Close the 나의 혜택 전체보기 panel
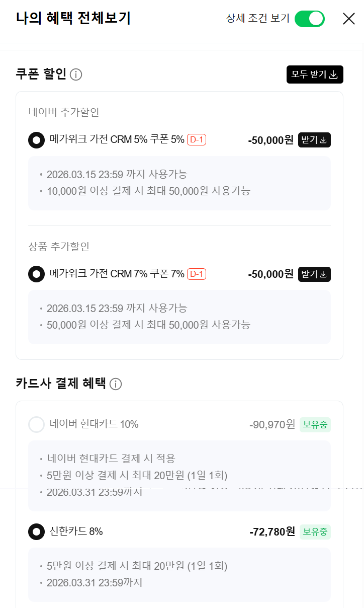Screen dimensions: 364x608 348,19
